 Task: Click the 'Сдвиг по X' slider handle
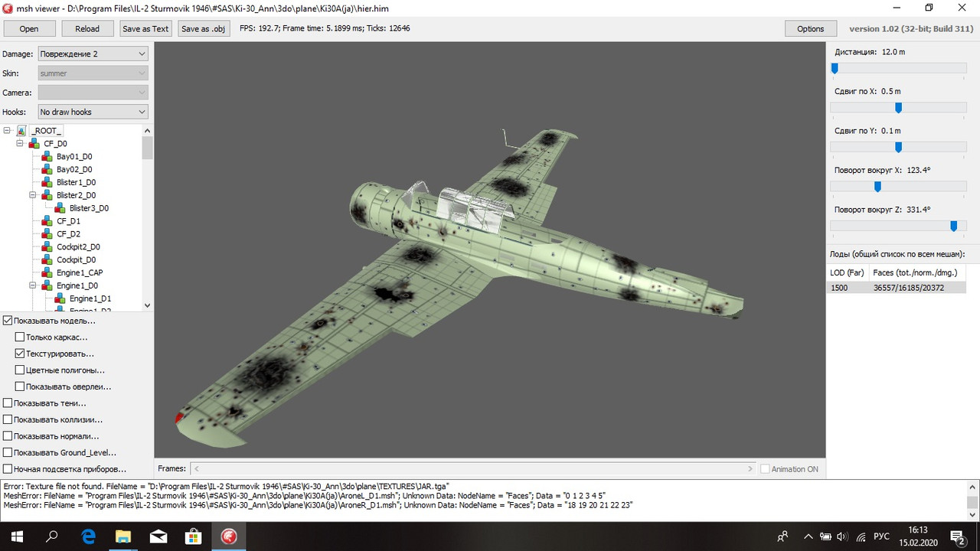[x=899, y=108]
